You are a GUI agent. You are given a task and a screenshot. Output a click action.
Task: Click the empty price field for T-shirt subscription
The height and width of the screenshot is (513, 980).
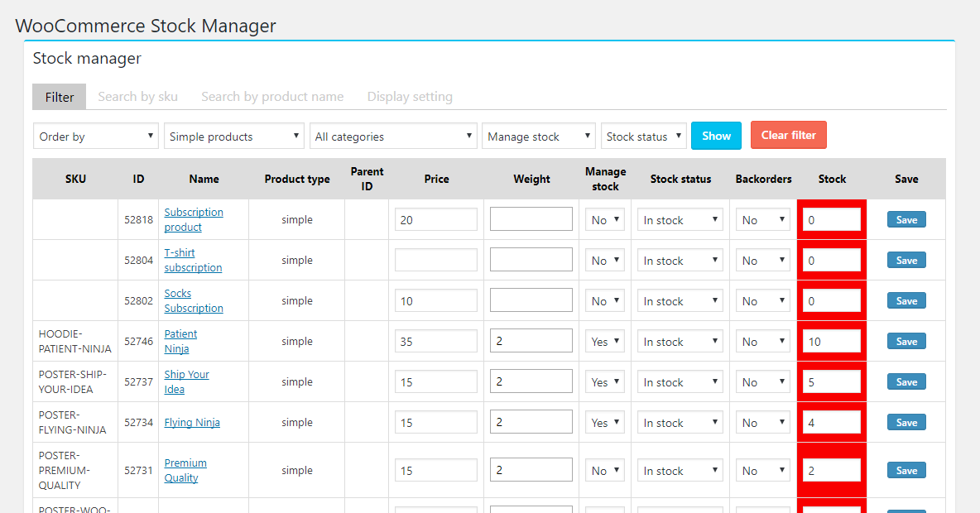[436, 261]
